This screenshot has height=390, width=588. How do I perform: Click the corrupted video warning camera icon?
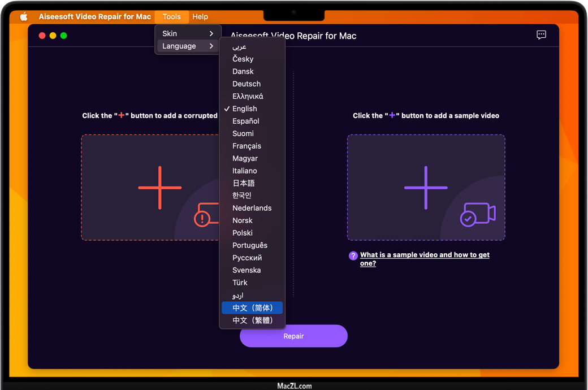click(x=206, y=215)
